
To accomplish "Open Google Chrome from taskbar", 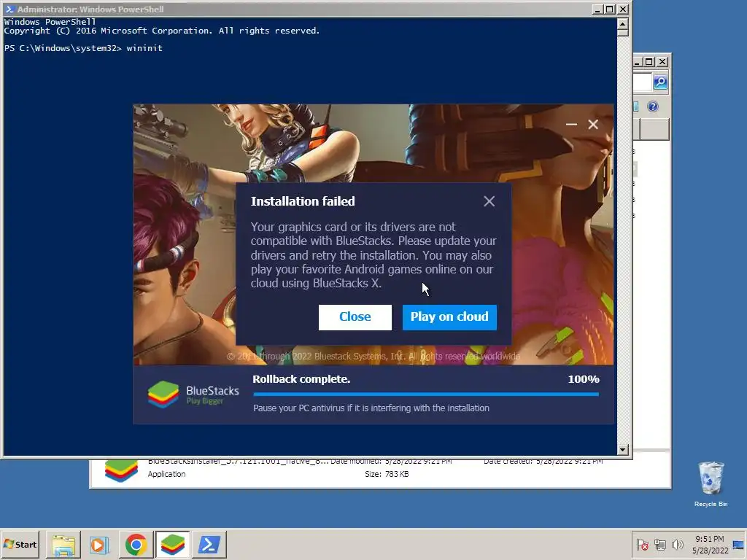I will pyautogui.click(x=136, y=544).
